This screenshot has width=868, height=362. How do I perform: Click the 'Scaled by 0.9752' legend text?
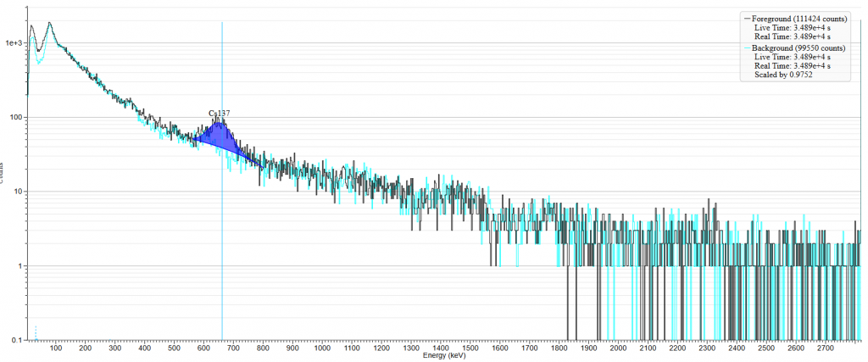click(784, 75)
